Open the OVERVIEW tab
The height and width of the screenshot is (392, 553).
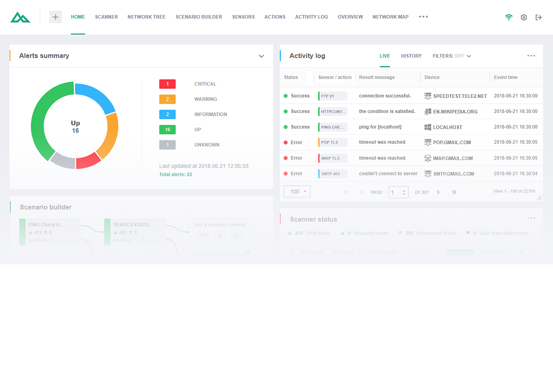click(350, 17)
